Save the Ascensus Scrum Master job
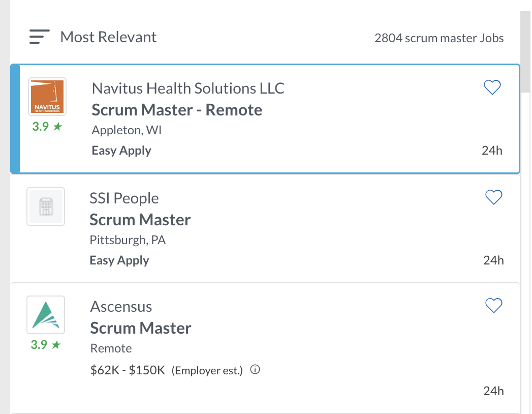Screen dimensions: 532x414 pyautogui.click(x=493, y=306)
